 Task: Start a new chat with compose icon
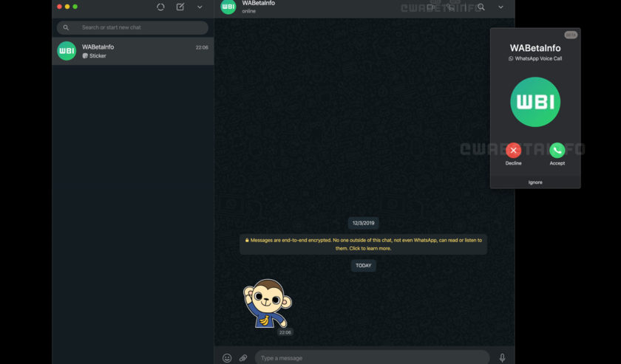pyautogui.click(x=180, y=7)
